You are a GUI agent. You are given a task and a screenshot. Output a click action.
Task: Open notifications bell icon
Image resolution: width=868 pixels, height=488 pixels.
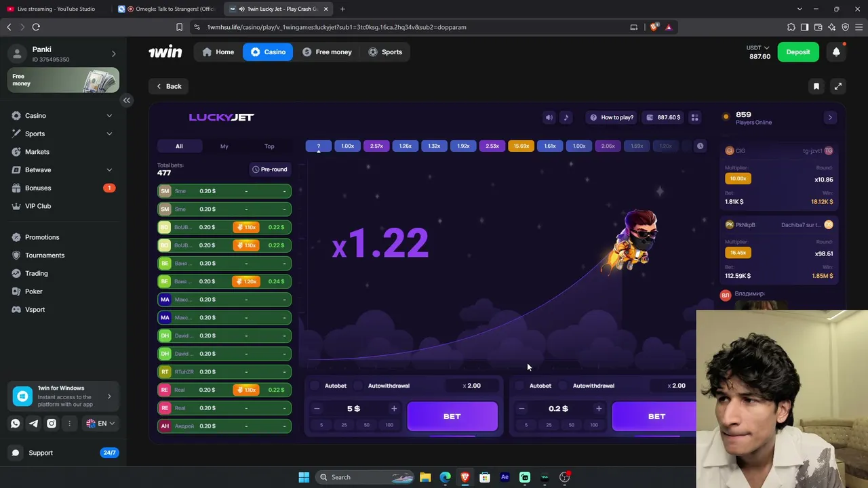[x=836, y=52]
